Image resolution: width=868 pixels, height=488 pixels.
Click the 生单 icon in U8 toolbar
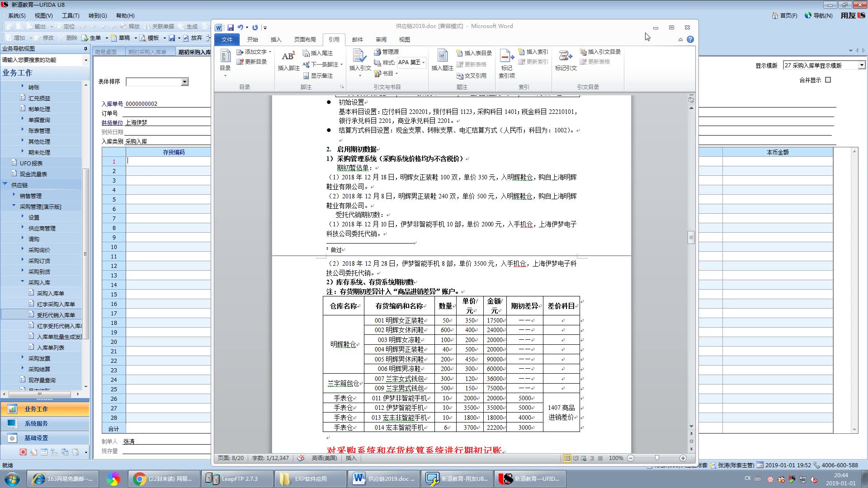[94, 38]
